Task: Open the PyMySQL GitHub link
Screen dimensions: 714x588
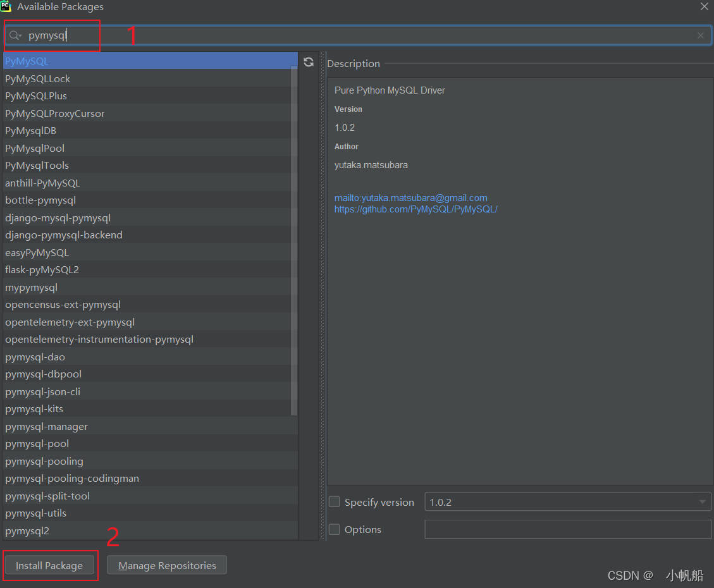Action: [x=415, y=209]
